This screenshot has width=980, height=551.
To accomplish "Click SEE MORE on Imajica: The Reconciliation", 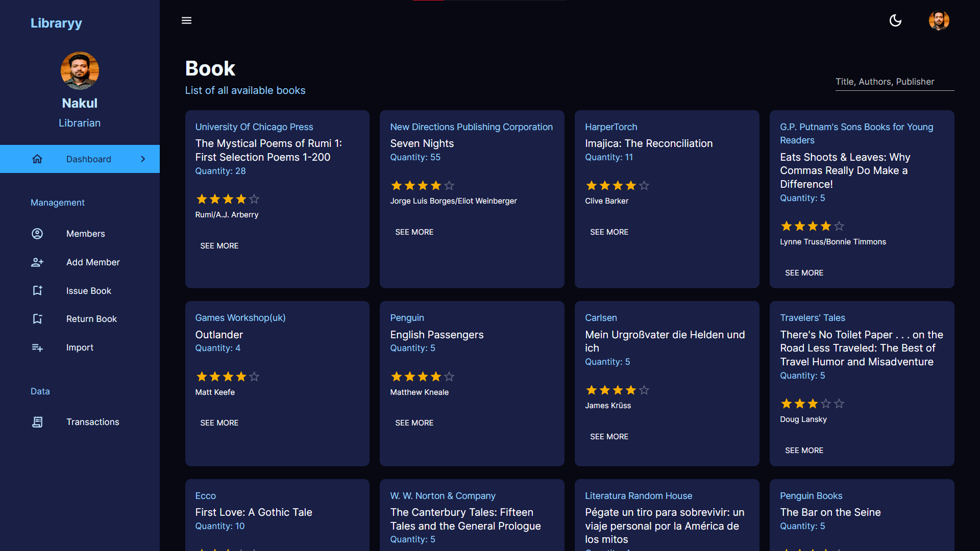I will pyautogui.click(x=609, y=232).
